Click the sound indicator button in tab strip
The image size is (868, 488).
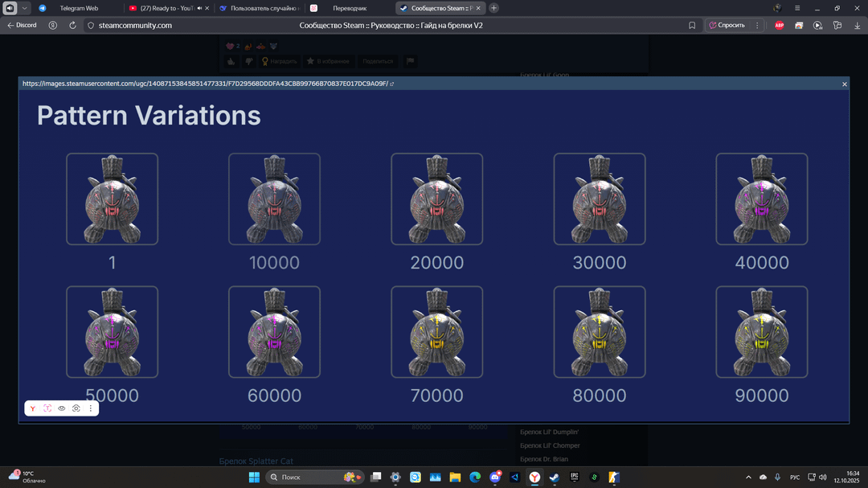pos(10,8)
